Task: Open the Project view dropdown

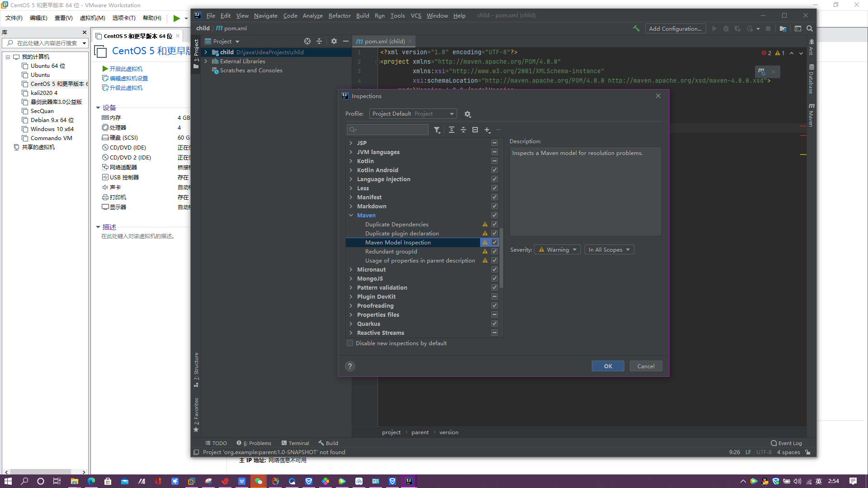Action: (222, 41)
